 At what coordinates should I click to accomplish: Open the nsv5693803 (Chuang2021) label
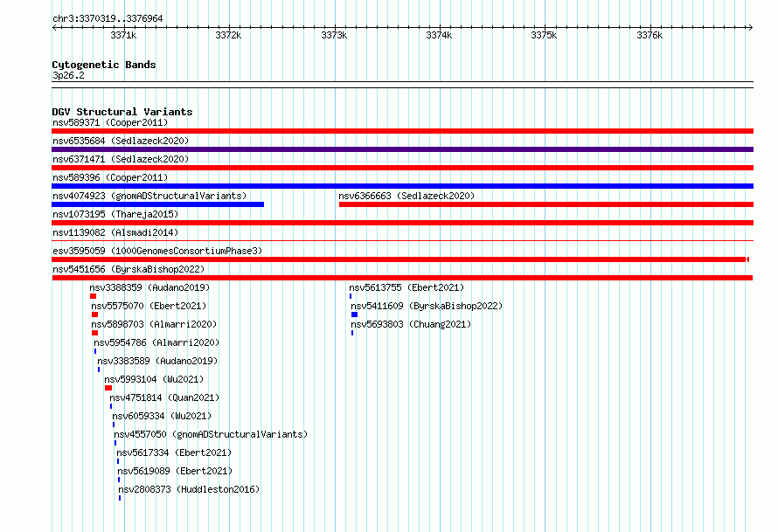tap(411, 324)
